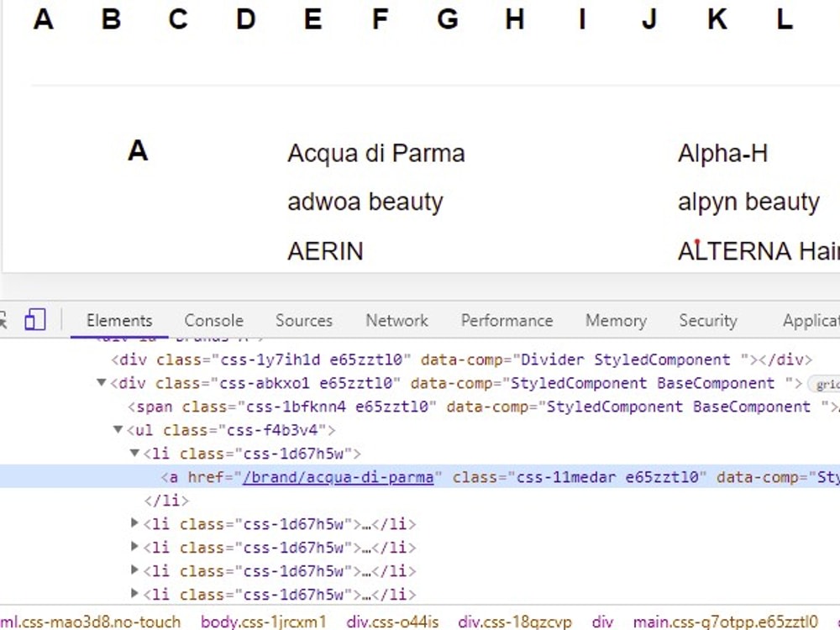This screenshot has height=630, width=840.
Task: Jump to letter B in brand index
Action: coord(111,19)
